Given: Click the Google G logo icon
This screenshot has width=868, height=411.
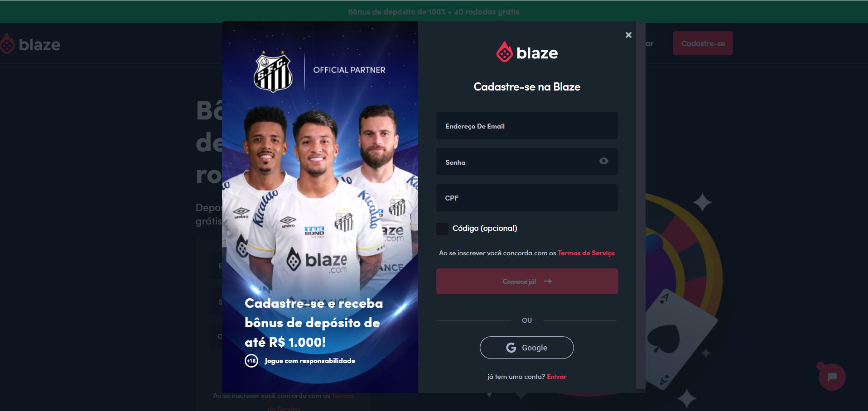Looking at the screenshot, I should point(511,348).
